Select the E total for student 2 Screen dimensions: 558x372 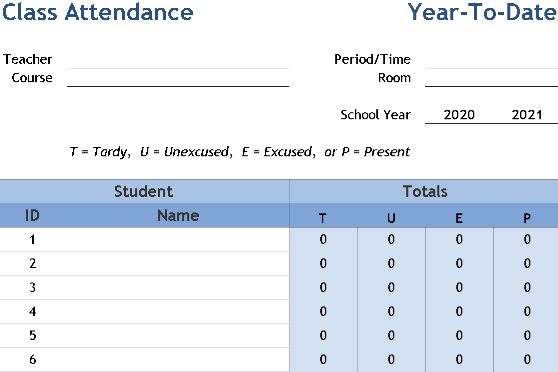pyautogui.click(x=459, y=263)
